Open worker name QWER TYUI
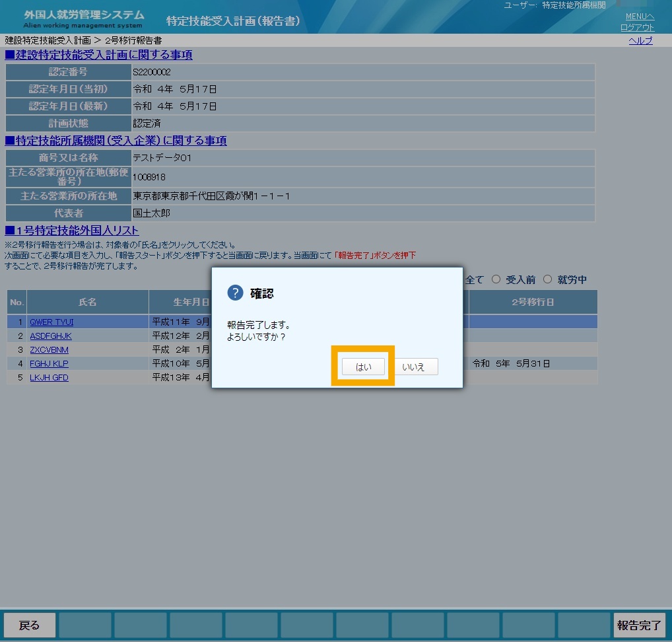The height and width of the screenshot is (642, 672). 51,322
